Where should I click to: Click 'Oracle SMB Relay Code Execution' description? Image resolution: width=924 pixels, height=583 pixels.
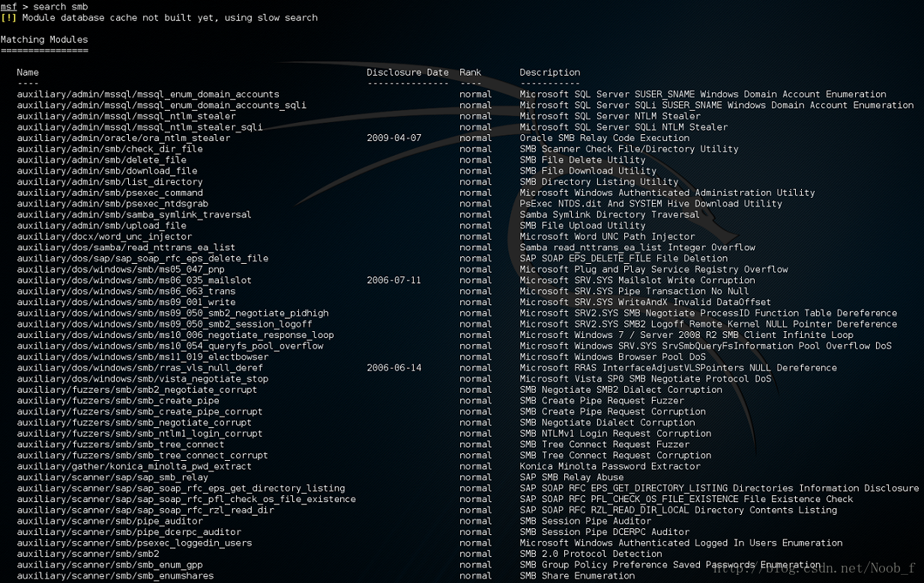pos(605,138)
